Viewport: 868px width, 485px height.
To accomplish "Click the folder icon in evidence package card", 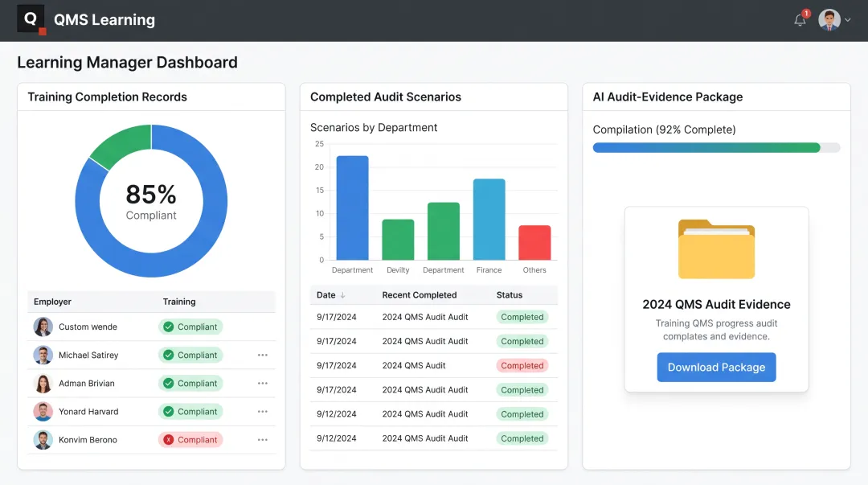I will coord(716,249).
